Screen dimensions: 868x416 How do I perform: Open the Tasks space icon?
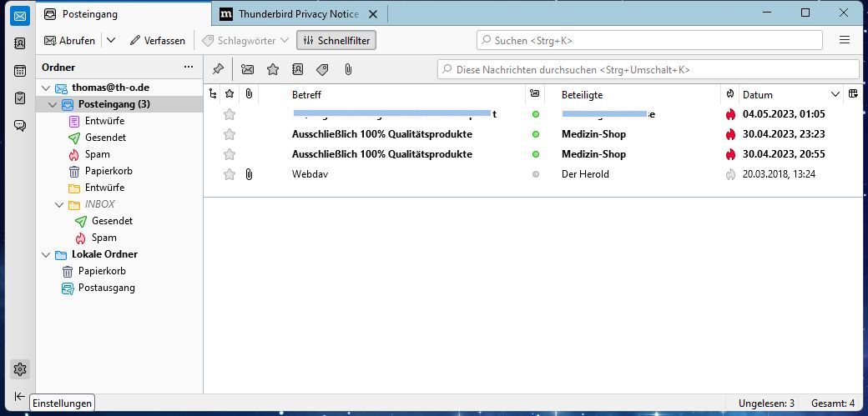20,98
